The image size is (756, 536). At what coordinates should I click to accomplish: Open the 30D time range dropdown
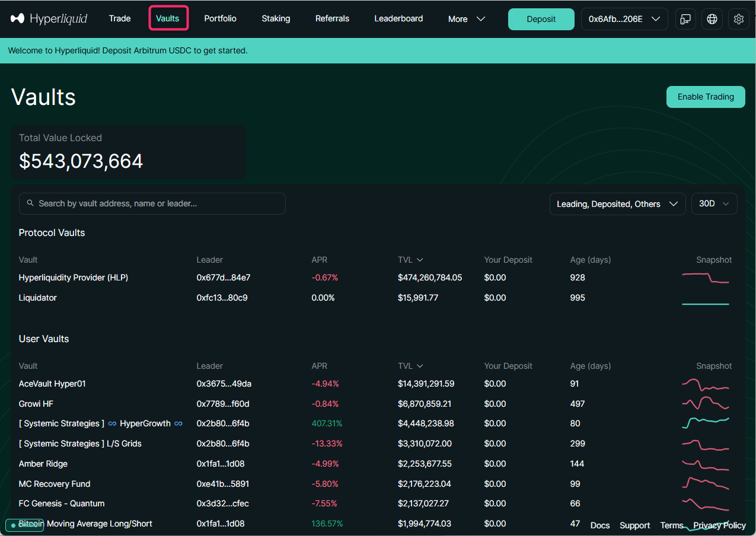pos(714,204)
